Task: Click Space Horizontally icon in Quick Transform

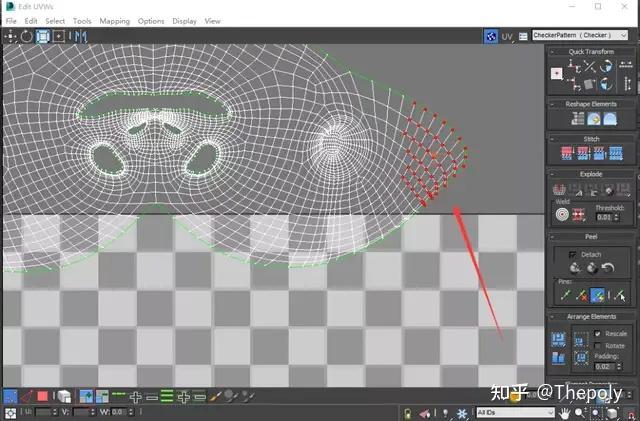Action: click(x=626, y=65)
